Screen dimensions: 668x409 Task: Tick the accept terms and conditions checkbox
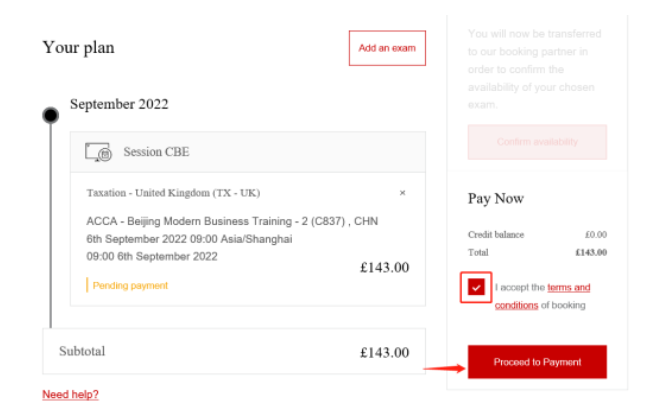pyautogui.click(x=477, y=287)
